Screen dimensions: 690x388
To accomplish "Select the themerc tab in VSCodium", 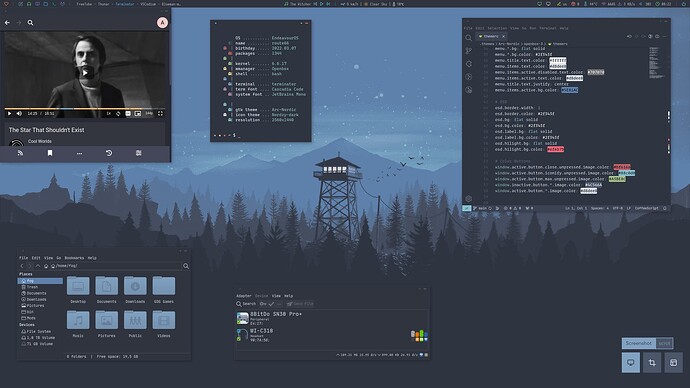I will pos(491,37).
